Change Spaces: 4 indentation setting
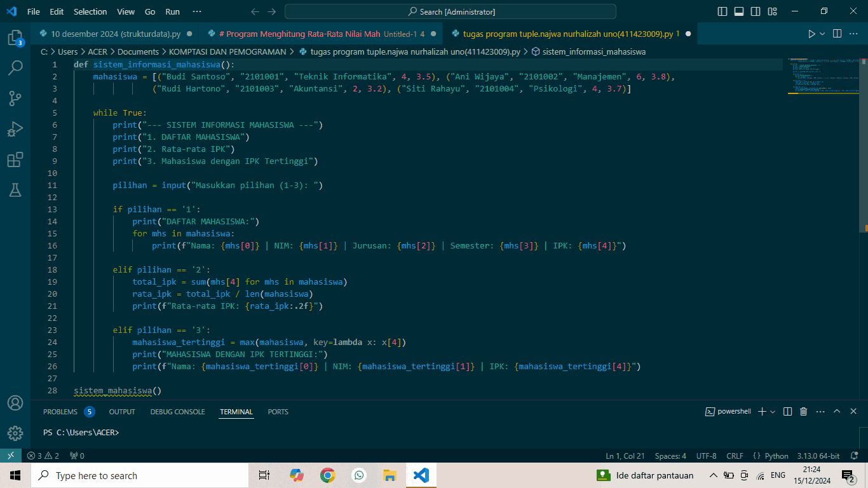 tap(670, 456)
